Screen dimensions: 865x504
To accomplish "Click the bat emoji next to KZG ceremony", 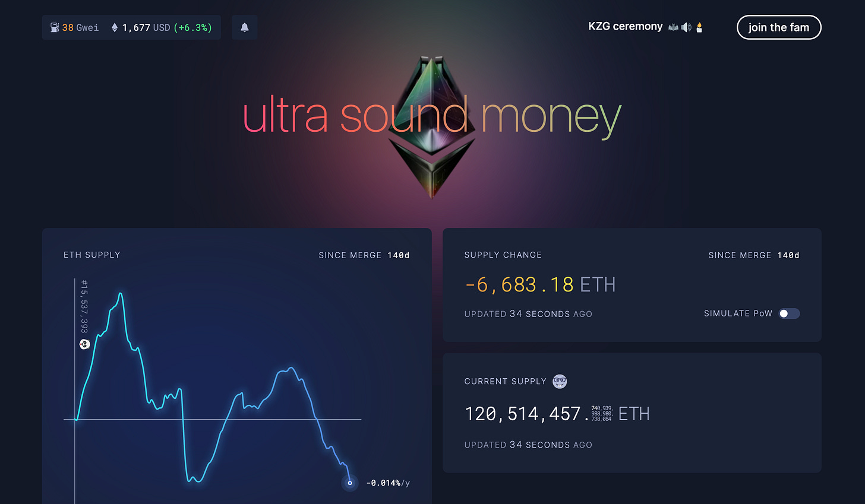I will click(673, 27).
